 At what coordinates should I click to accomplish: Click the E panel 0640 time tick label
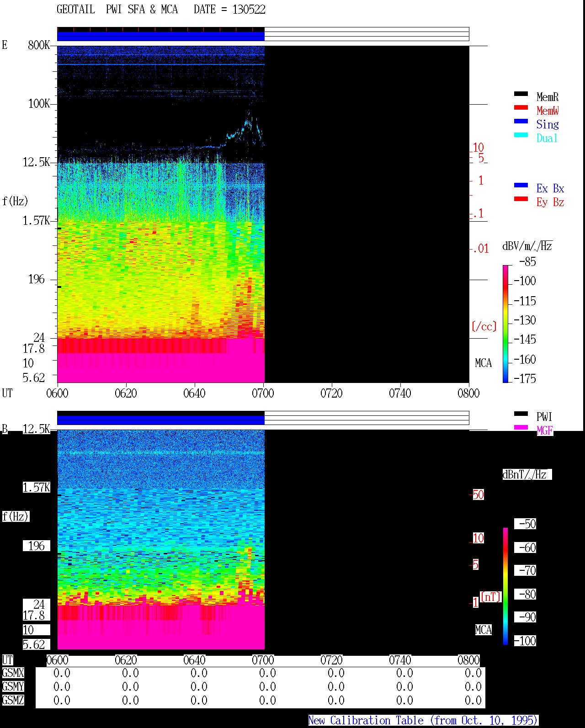[x=194, y=393]
